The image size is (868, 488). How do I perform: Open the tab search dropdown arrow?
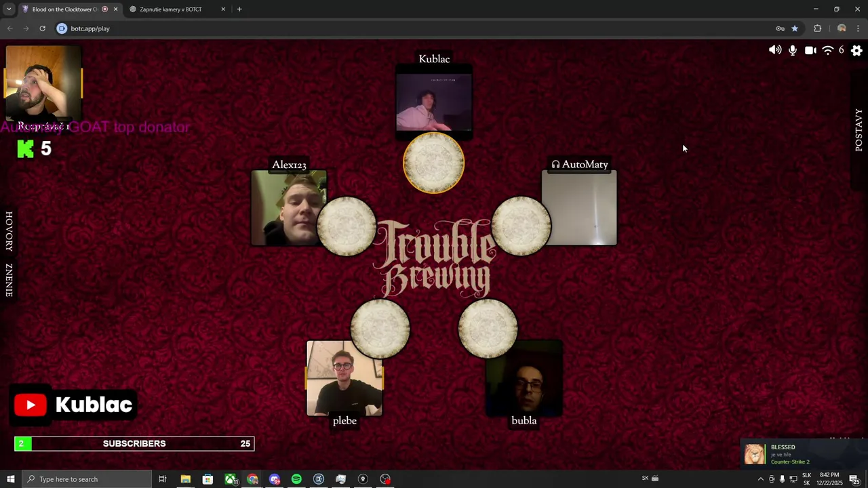[9, 9]
